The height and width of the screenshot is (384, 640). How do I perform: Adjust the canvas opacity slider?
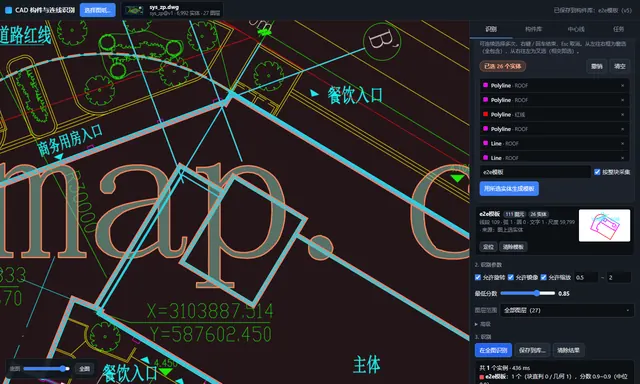(46, 368)
